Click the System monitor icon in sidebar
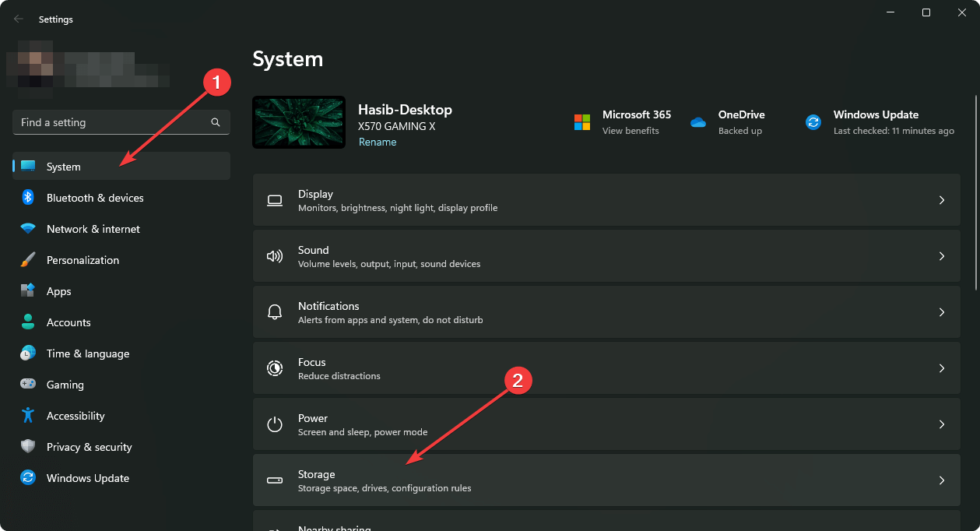Viewport: 980px width, 531px height. click(28, 166)
